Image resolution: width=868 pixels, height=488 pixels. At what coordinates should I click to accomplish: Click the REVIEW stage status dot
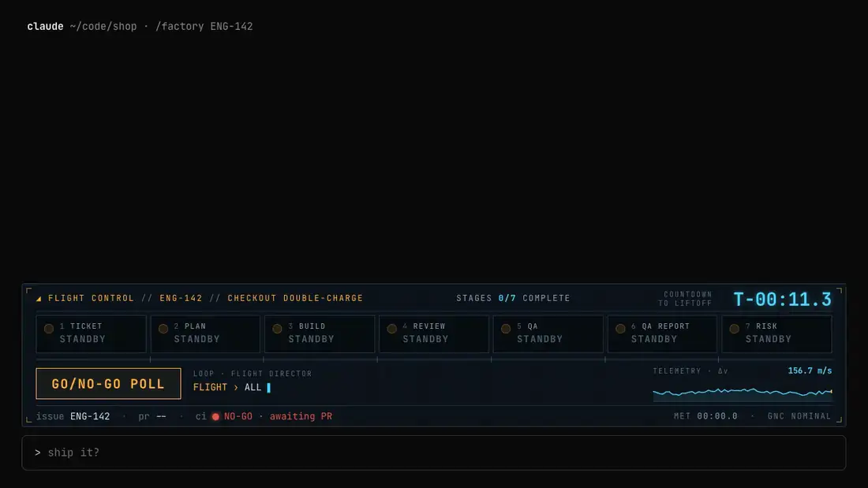click(x=392, y=329)
